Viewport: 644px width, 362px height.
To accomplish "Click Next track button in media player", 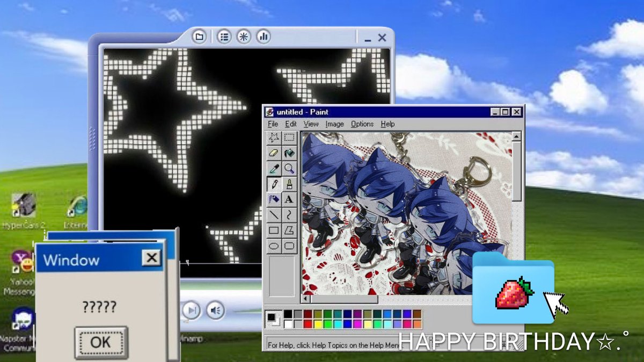I will tap(191, 309).
